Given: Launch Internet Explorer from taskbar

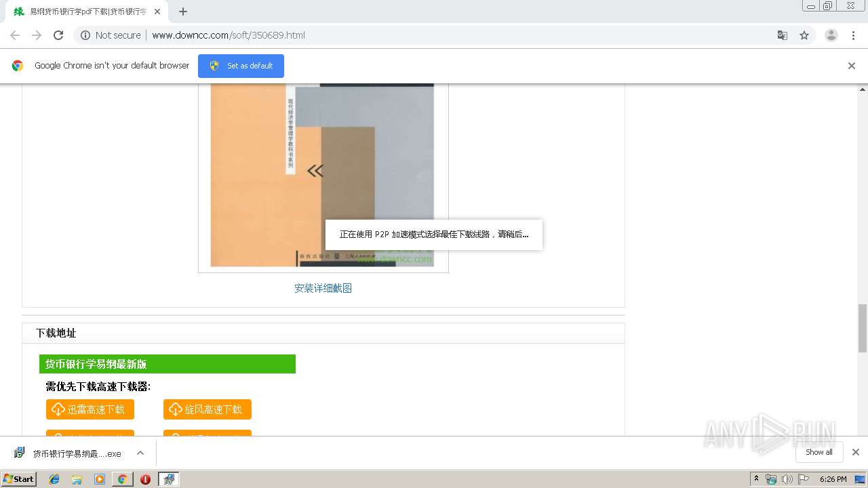Looking at the screenshot, I should point(54,479).
